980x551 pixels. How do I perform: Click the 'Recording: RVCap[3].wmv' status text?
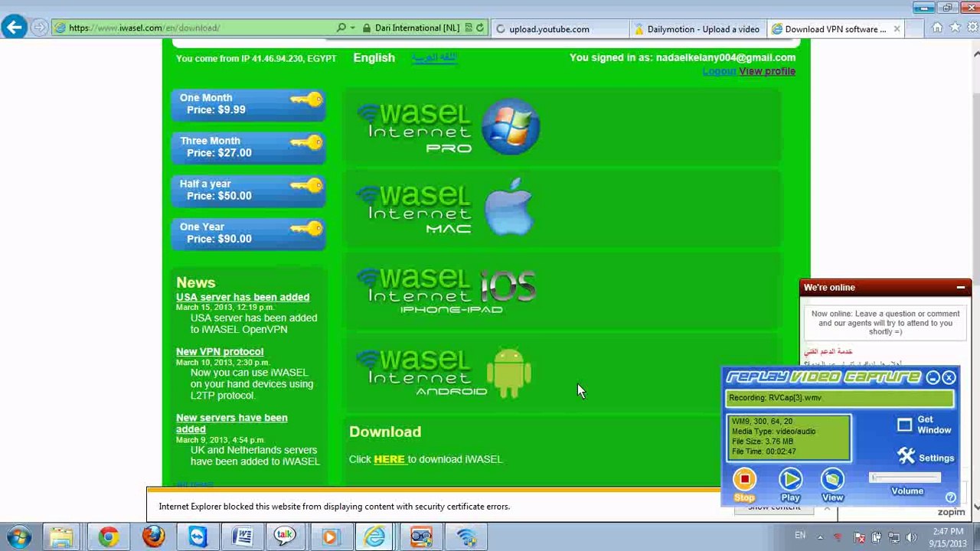click(x=775, y=398)
